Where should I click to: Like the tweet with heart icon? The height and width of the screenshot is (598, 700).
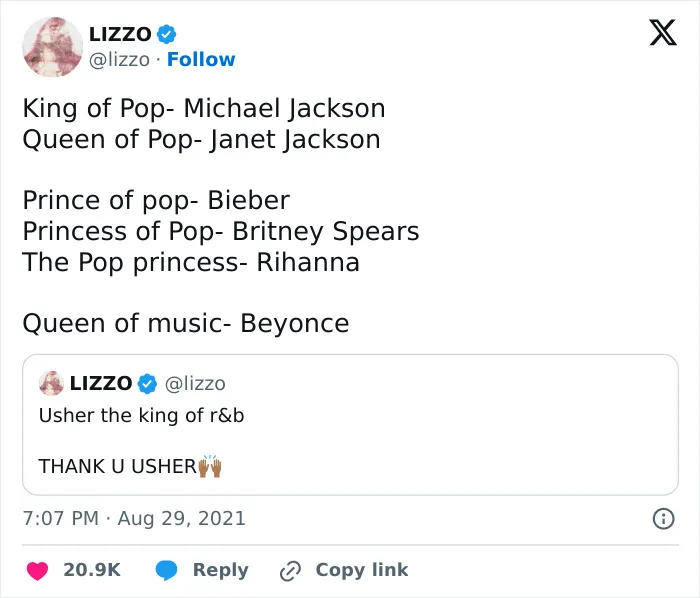point(38,571)
